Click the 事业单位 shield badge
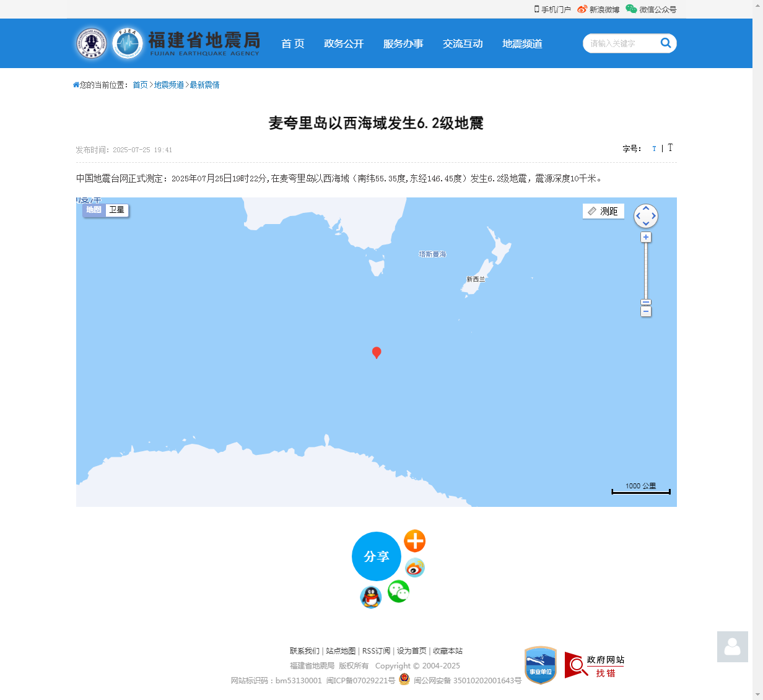Image resolution: width=763 pixels, height=700 pixels. (x=541, y=665)
